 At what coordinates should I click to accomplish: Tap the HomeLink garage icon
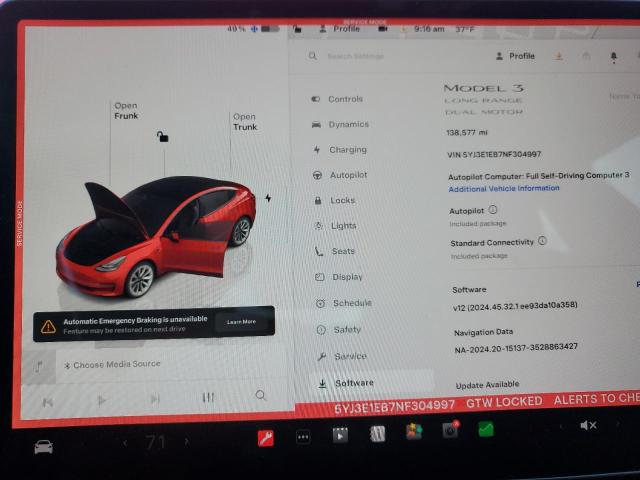pyautogui.click(x=586, y=56)
